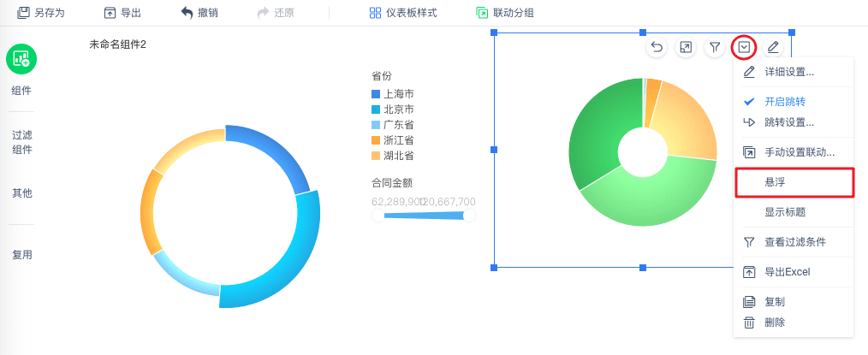Screen dimensions: 868x355
Task: Open the 其他 sidebar section
Action: point(22,193)
